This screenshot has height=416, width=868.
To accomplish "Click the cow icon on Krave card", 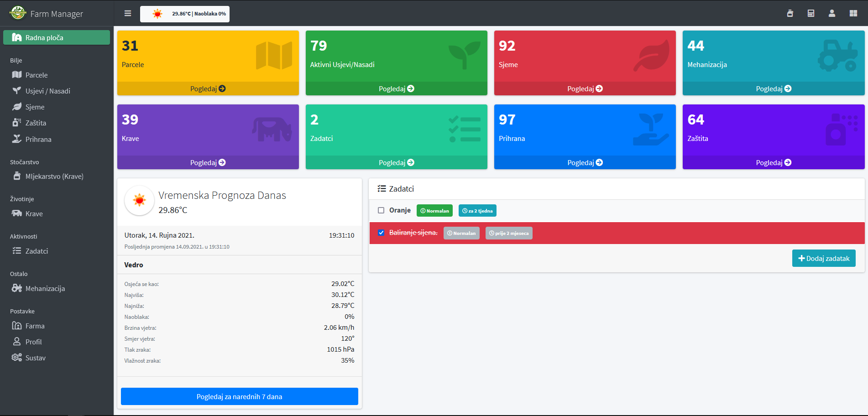I will 272,130.
